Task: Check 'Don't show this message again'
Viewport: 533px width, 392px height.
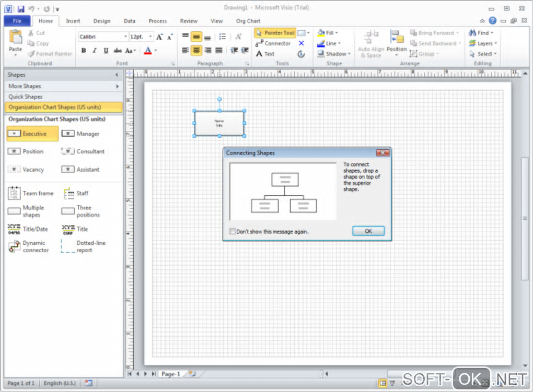Action: (x=233, y=231)
